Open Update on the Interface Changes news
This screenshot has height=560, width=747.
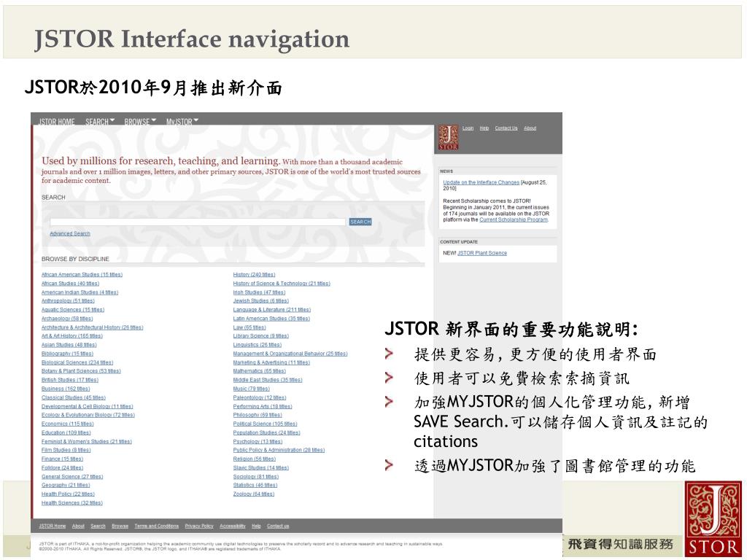(481, 182)
